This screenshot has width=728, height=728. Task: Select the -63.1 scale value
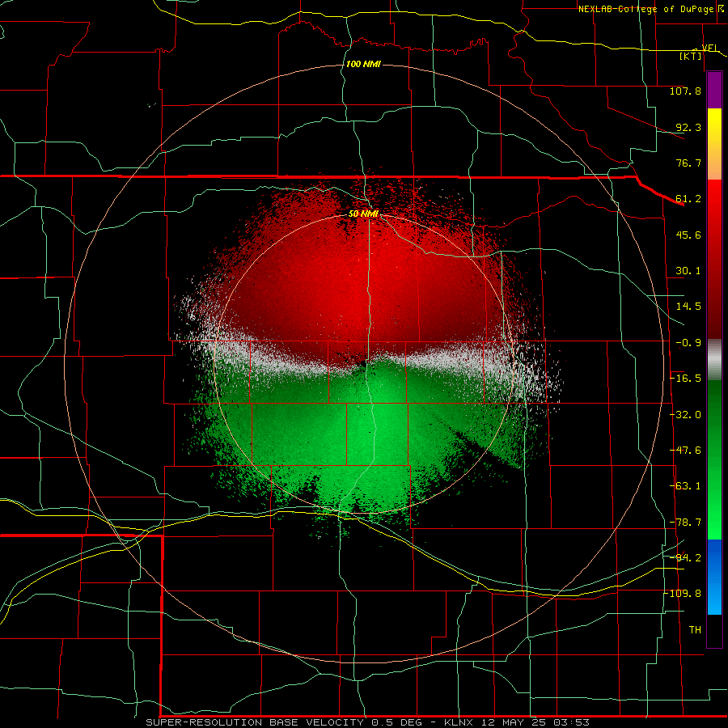[x=685, y=486]
